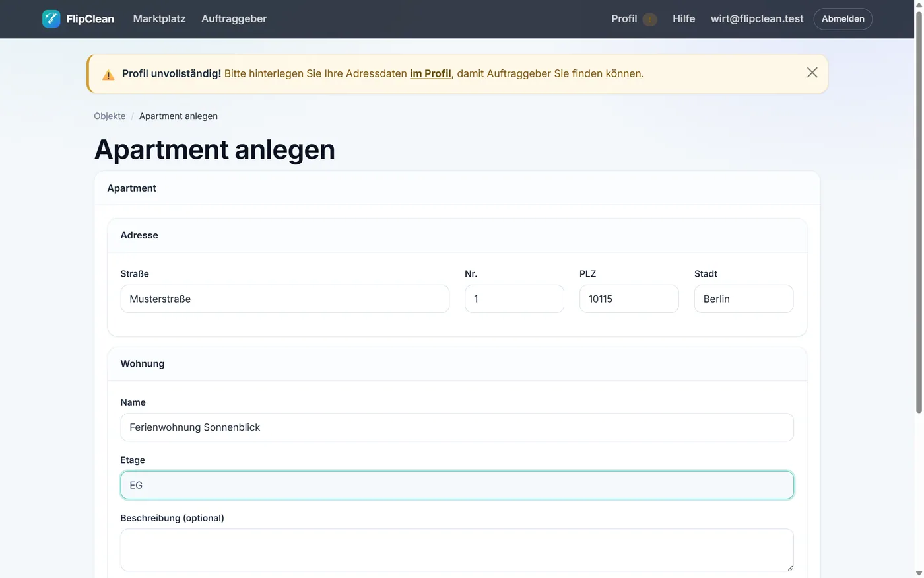Click the FlipClean brand name
924x578 pixels.
point(90,19)
